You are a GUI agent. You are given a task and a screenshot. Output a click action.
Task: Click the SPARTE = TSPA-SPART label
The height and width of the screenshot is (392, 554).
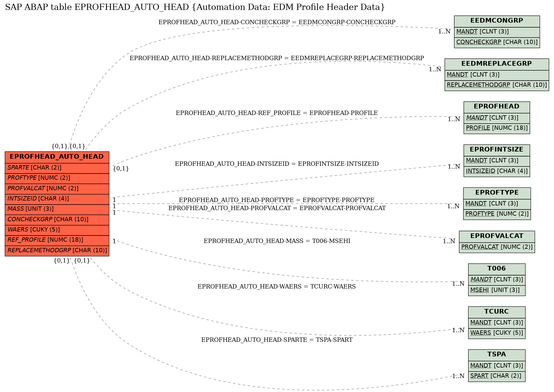(x=277, y=340)
